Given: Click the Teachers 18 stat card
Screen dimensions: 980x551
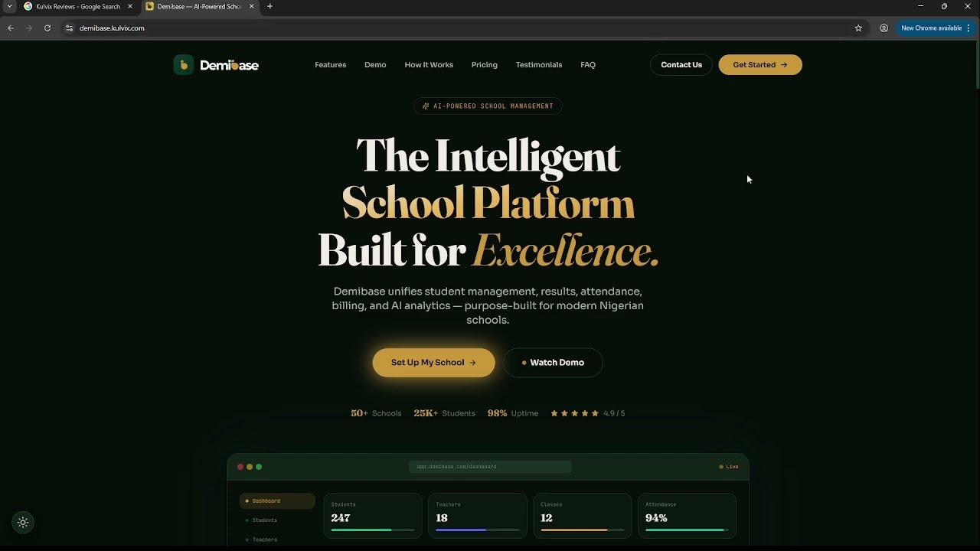Looking at the screenshot, I should click(478, 516).
